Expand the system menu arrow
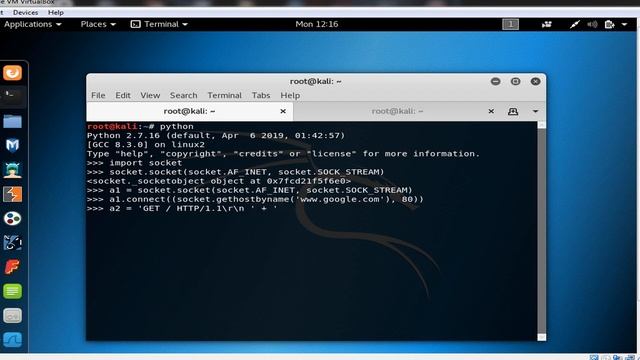Image resolution: width=640 pixels, height=360 pixels. click(x=624, y=24)
